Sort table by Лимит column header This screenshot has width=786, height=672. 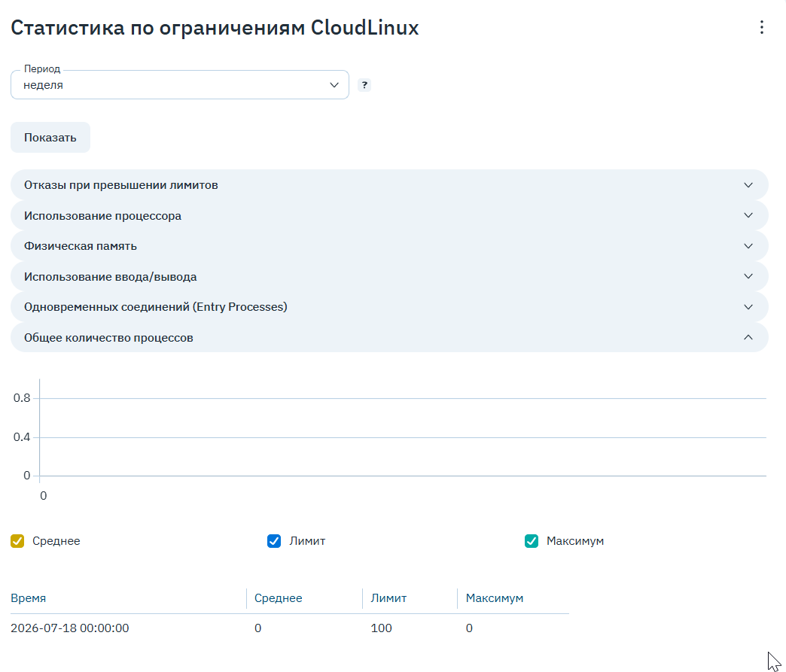388,598
